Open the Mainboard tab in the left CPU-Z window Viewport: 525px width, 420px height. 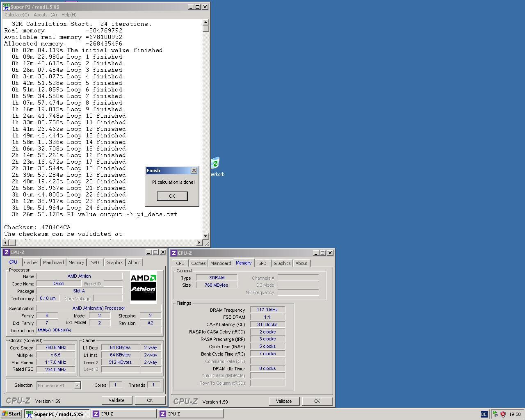pos(53,262)
